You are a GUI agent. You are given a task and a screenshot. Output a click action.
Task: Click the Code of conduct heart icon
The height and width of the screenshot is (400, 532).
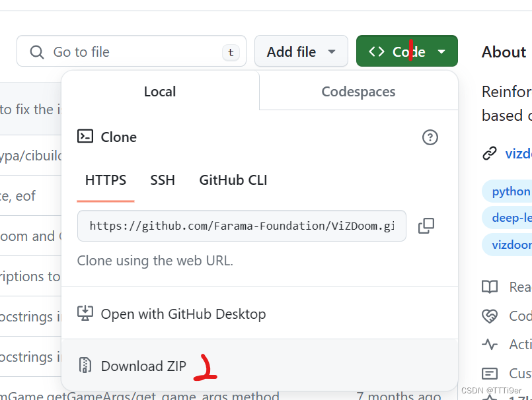tap(490, 316)
